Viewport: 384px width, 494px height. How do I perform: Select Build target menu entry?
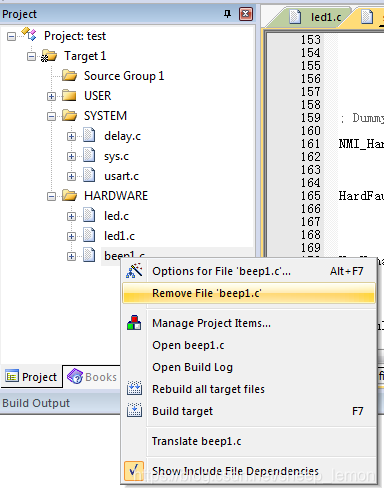(x=249, y=411)
